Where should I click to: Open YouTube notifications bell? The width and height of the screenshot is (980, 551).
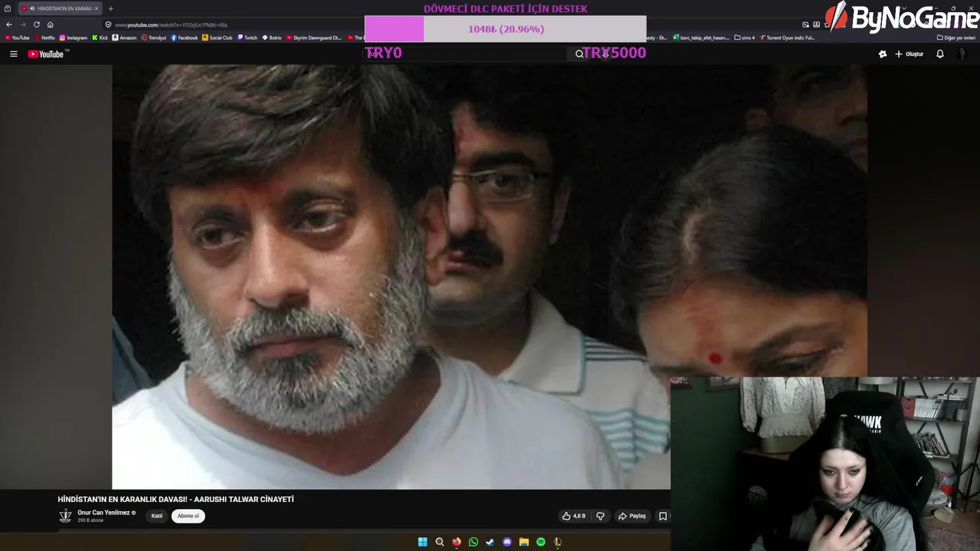tap(940, 54)
